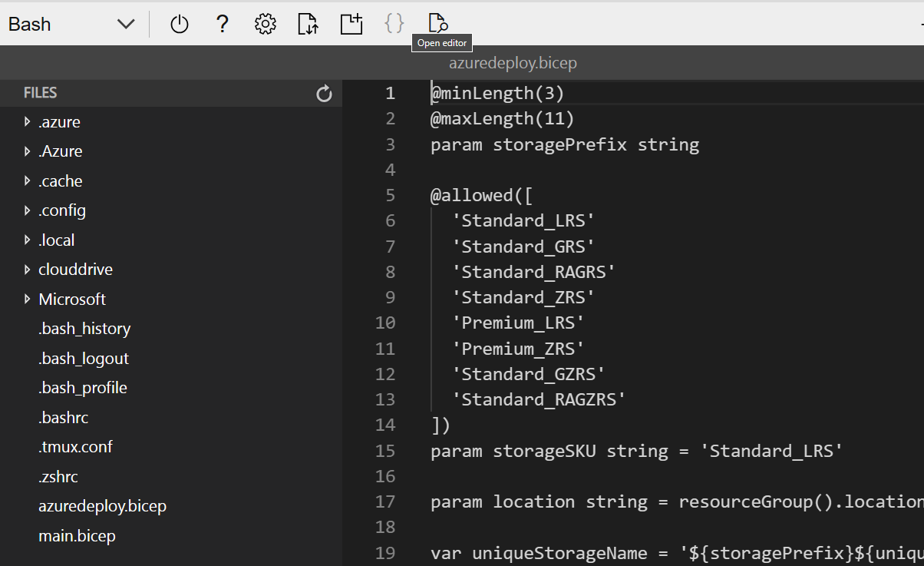Open the .bash_history file
This screenshot has height=566, width=924.
pos(84,329)
